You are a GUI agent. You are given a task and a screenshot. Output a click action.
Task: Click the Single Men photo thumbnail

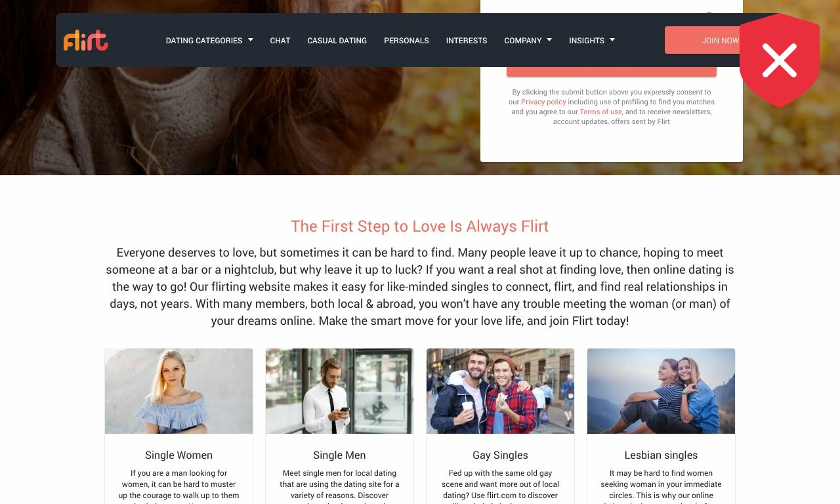click(339, 391)
